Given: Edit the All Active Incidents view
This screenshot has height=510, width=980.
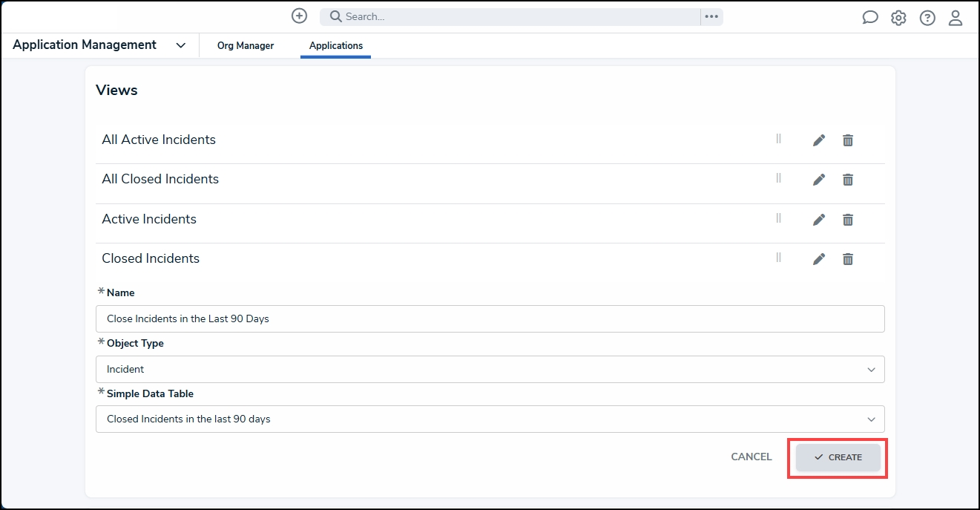Looking at the screenshot, I should coord(819,140).
